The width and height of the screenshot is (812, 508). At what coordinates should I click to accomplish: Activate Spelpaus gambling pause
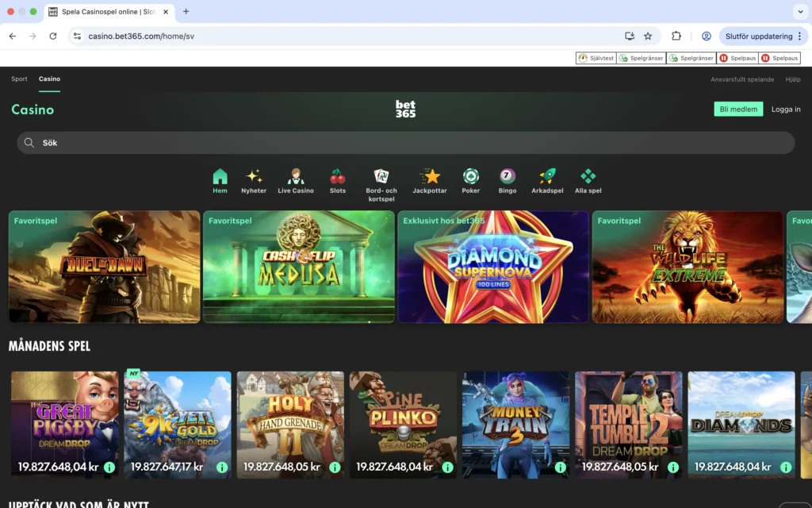tap(737, 57)
